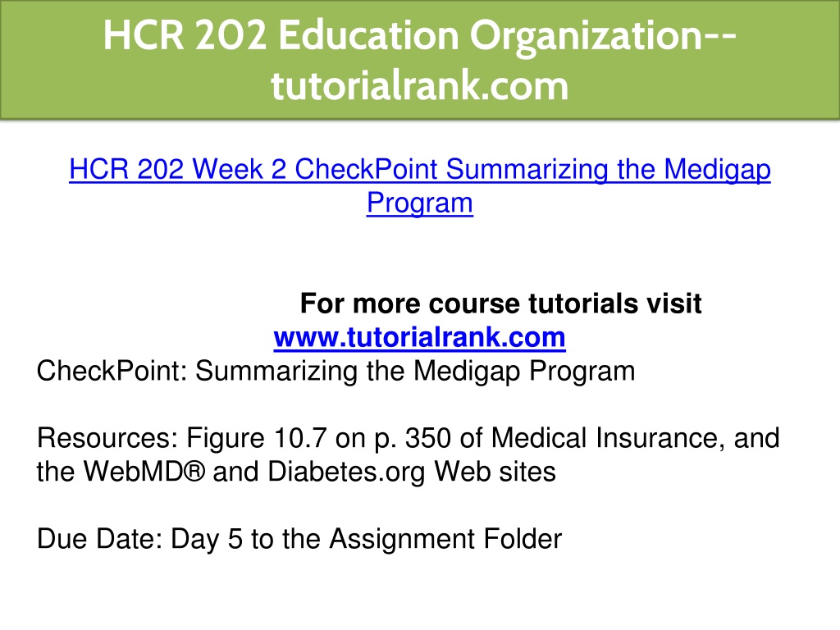Click the registered trademark symbol after WebMD
840x630 pixels.
(x=195, y=472)
